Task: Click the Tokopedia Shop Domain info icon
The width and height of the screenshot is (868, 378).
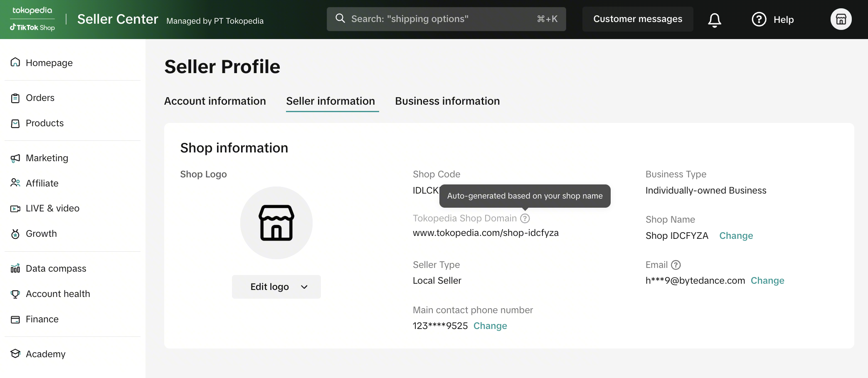Action: 525,218
